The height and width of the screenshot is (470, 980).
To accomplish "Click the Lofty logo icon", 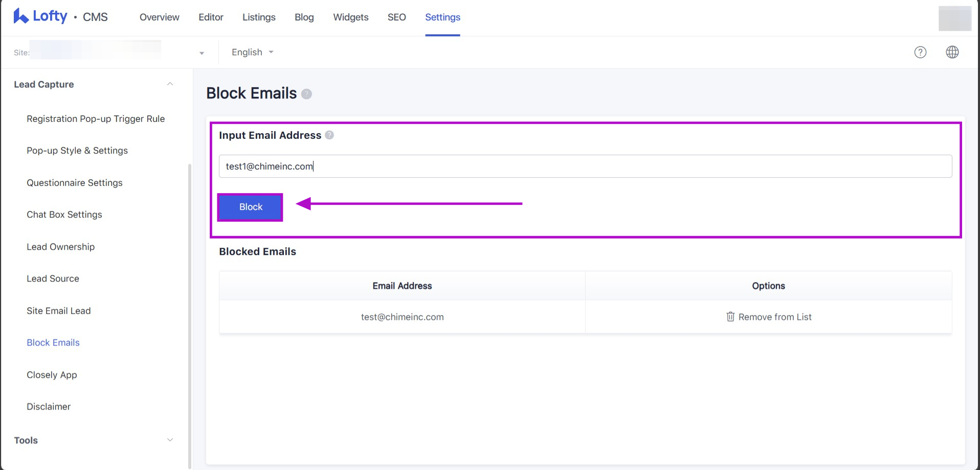I will point(20,16).
